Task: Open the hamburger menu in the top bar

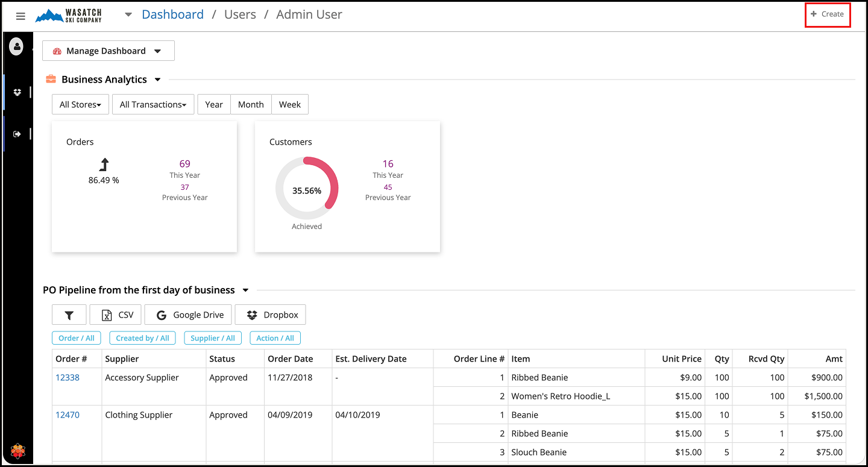Action: coord(20,16)
